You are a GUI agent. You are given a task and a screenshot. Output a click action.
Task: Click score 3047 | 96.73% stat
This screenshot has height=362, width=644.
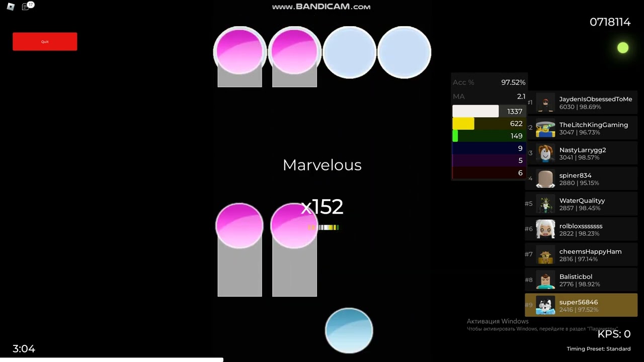(x=580, y=133)
